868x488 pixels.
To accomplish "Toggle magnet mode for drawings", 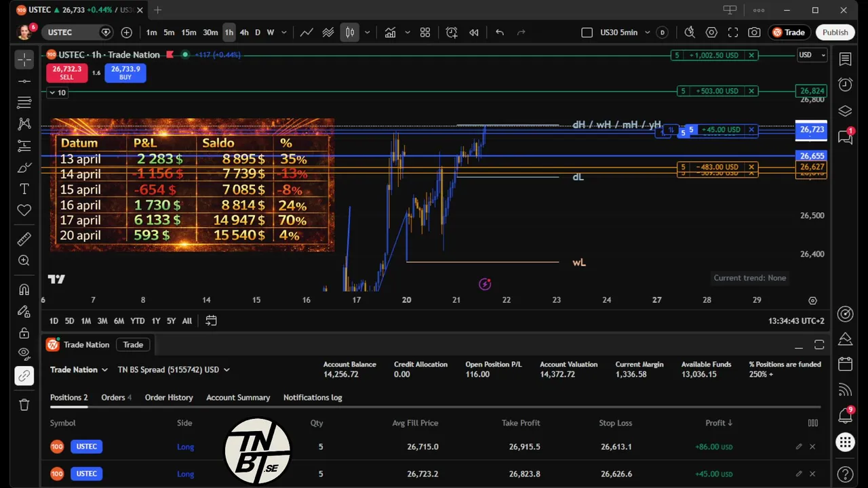I will tap(24, 289).
